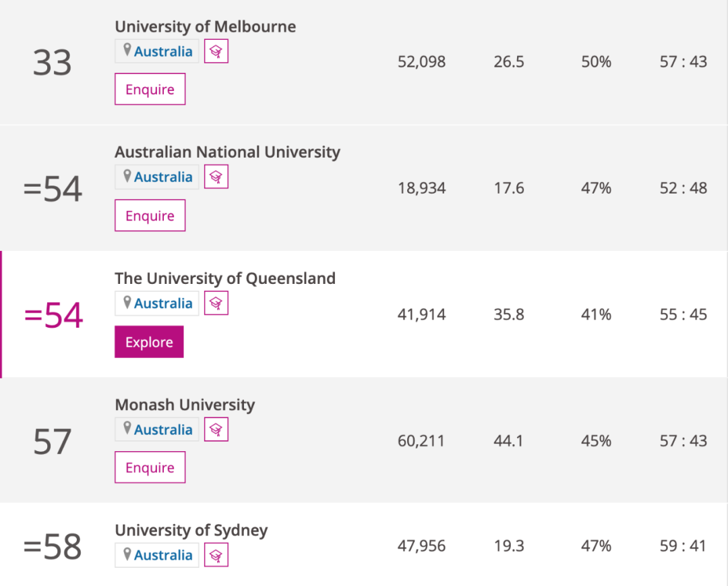Click rank 33 of University of Melbourne

click(x=52, y=63)
